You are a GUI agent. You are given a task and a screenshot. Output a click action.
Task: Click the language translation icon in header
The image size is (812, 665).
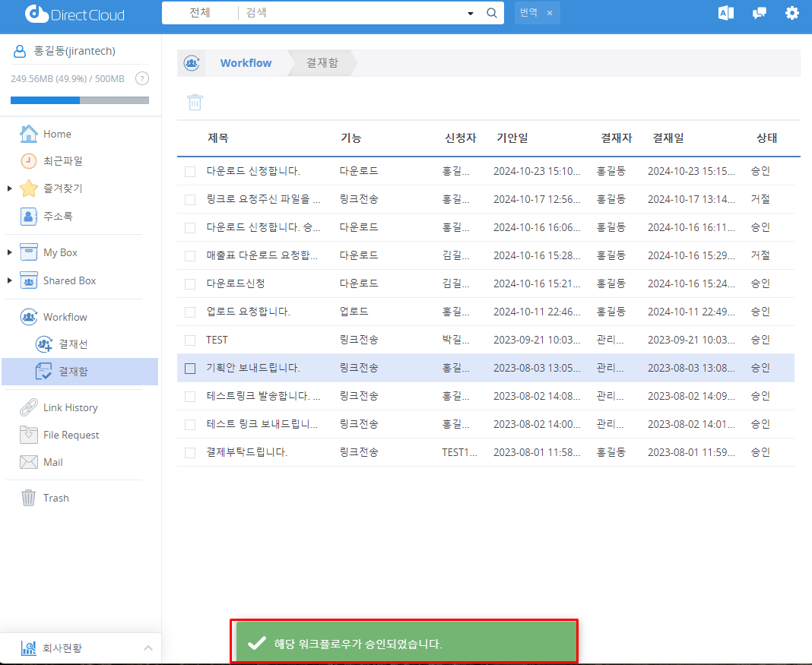click(725, 13)
